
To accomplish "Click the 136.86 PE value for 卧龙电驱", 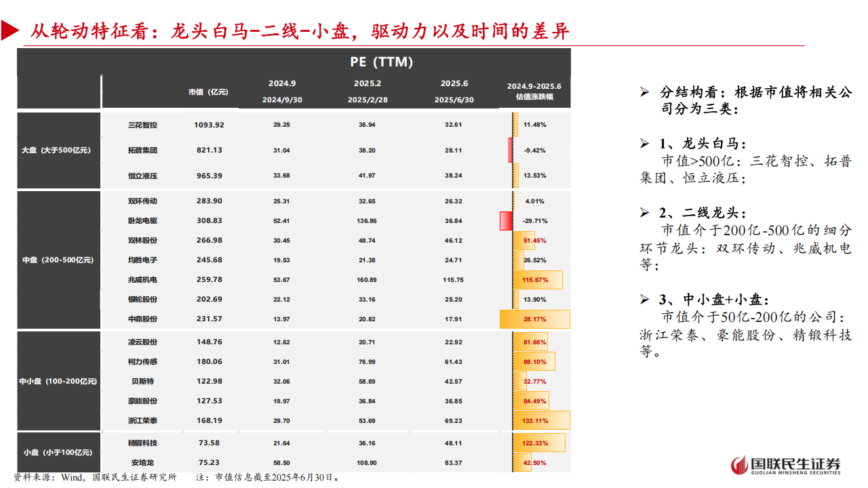I will click(x=368, y=221).
